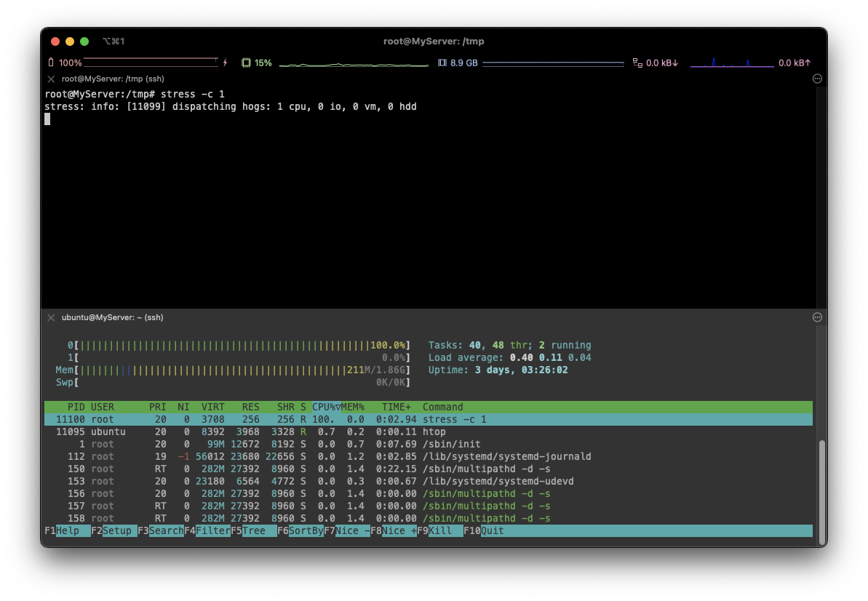Sort by the CPU% column header
This screenshot has width=868, height=601.
326,407
